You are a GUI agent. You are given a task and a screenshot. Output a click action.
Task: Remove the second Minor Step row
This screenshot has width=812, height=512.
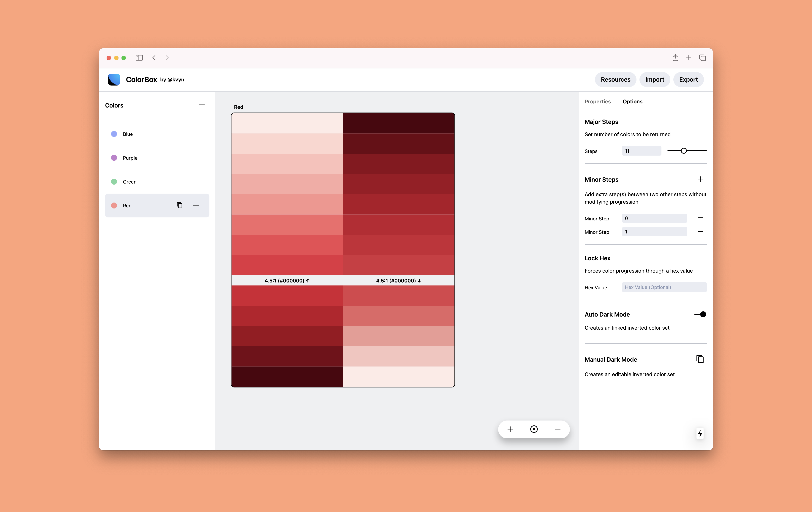coord(700,231)
